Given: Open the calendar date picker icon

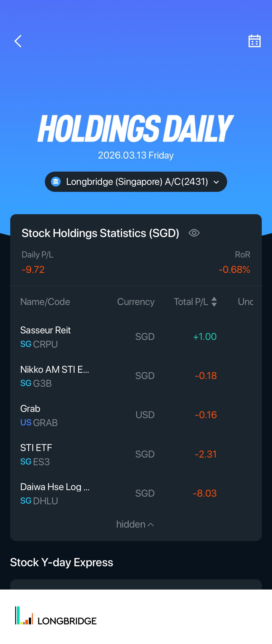Looking at the screenshot, I should 254,41.
